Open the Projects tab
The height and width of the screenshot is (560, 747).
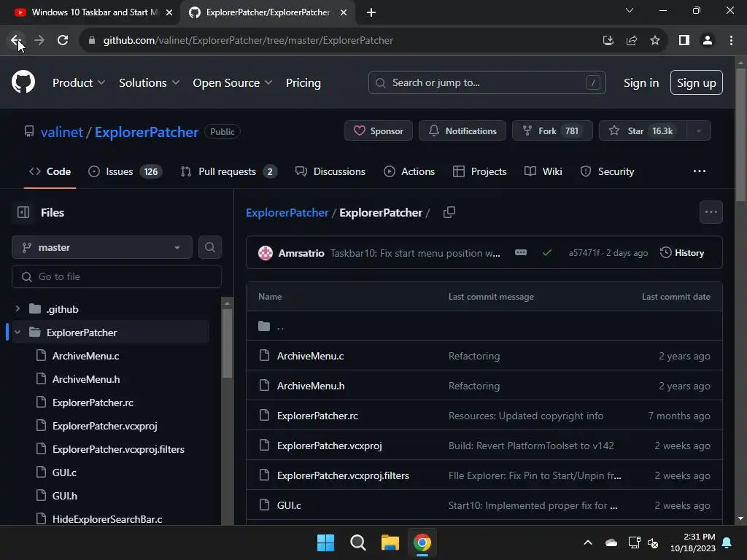pyautogui.click(x=479, y=171)
